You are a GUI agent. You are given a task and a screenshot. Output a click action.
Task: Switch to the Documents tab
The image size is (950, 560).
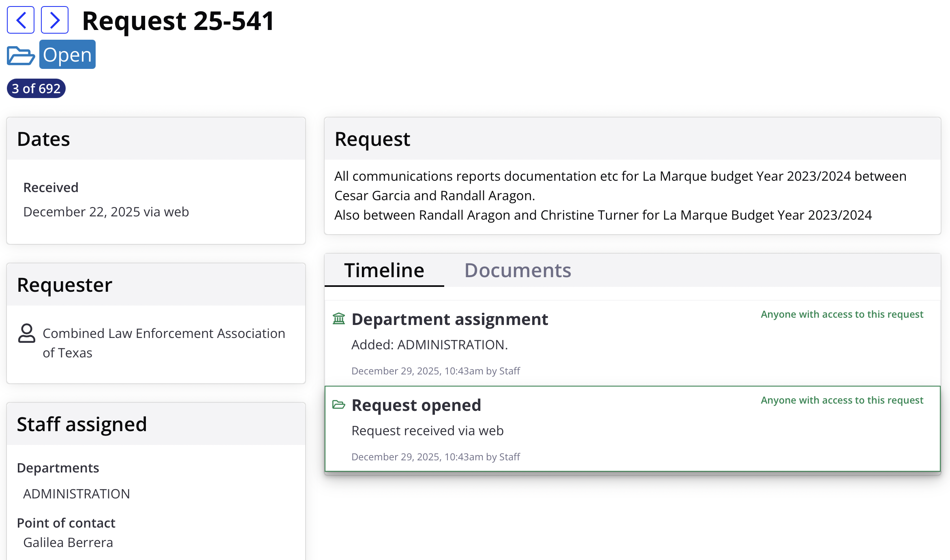(x=518, y=270)
